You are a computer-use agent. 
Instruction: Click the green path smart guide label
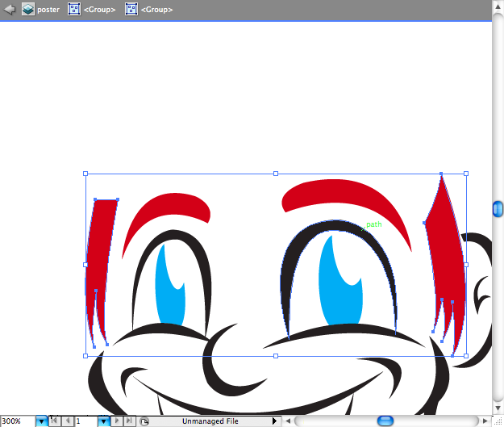pyautogui.click(x=374, y=224)
